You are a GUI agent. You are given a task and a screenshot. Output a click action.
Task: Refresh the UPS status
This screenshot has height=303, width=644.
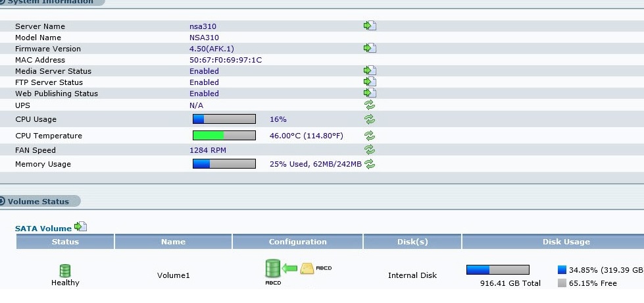[370, 105]
